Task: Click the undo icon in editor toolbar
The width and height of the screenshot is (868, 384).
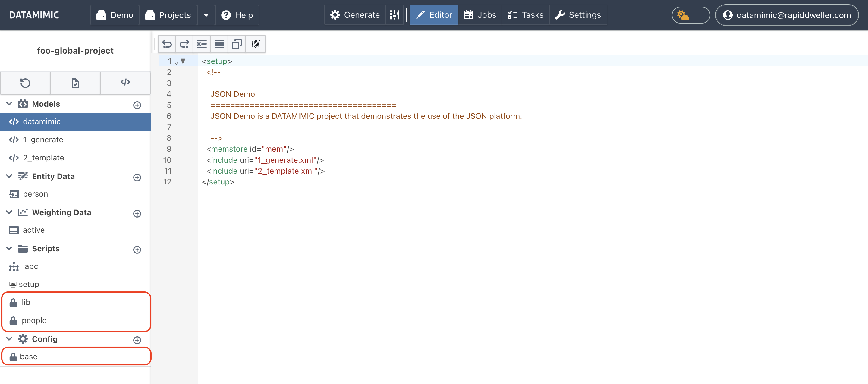Action: click(167, 44)
